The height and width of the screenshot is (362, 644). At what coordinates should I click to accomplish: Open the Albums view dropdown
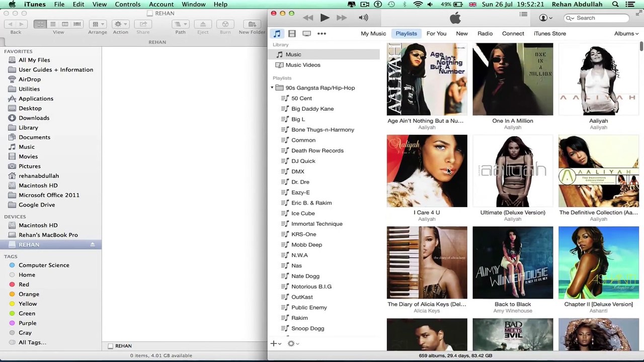tap(626, 34)
